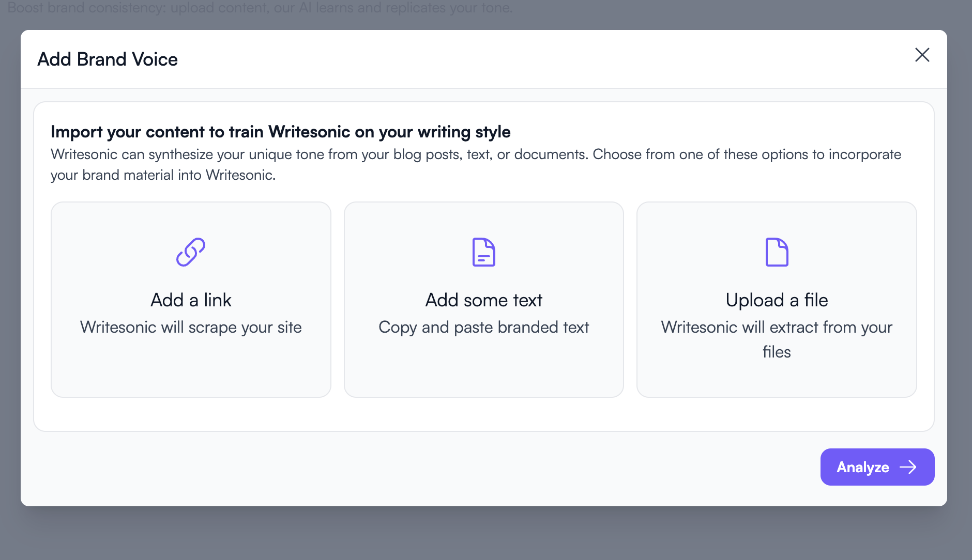This screenshot has width=972, height=560.
Task: Click the arrow icon on Analyze button
Action: point(908,468)
